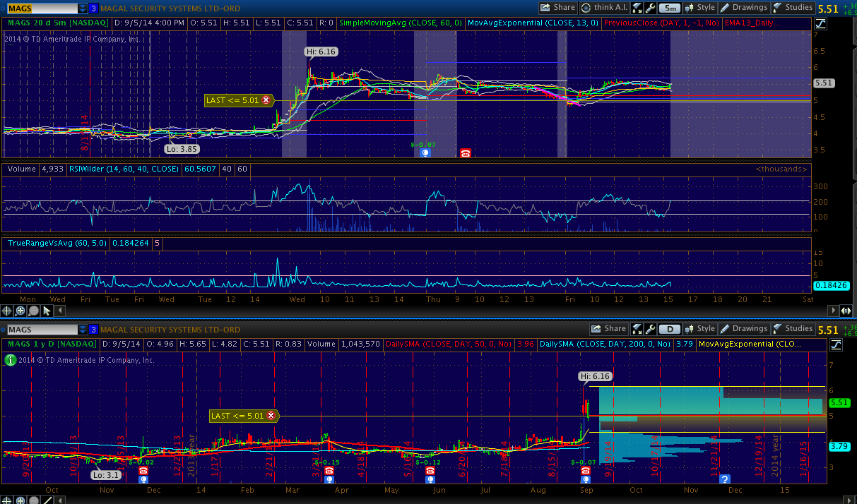The width and height of the screenshot is (857, 504).
Task: Toggle the chart scale icon on lower chart
Action: (836, 344)
